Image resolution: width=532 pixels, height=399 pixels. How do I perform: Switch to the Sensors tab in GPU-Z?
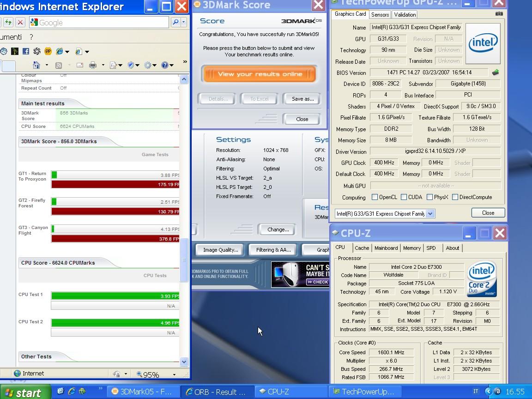coord(380,15)
